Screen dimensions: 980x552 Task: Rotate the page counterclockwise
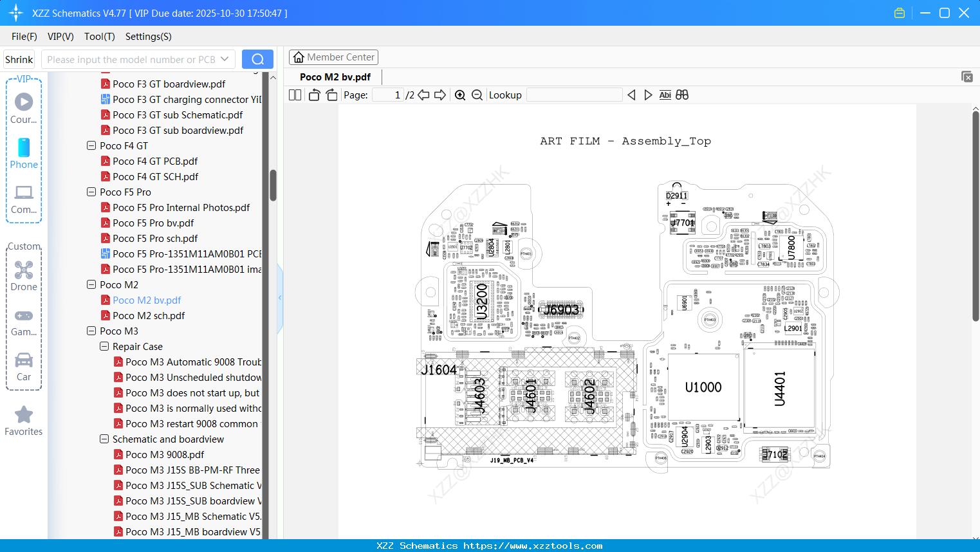(x=314, y=95)
